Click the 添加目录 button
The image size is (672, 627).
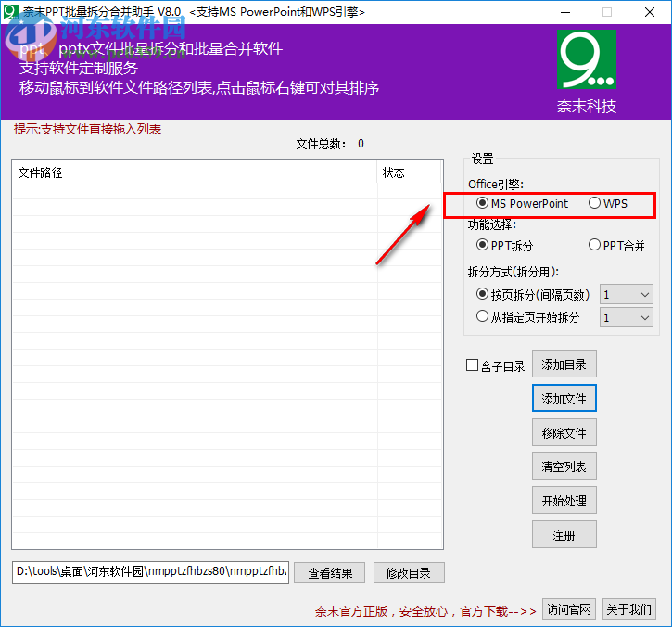[x=564, y=364]
